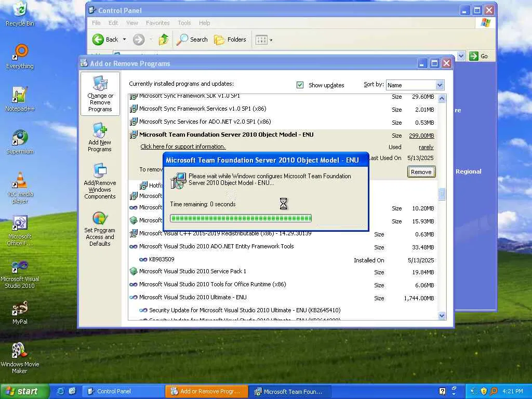Screen dimensions: 532x399
Task: Expand the Control Panel address bar dropdown
Action: click(x=461, y=56)
